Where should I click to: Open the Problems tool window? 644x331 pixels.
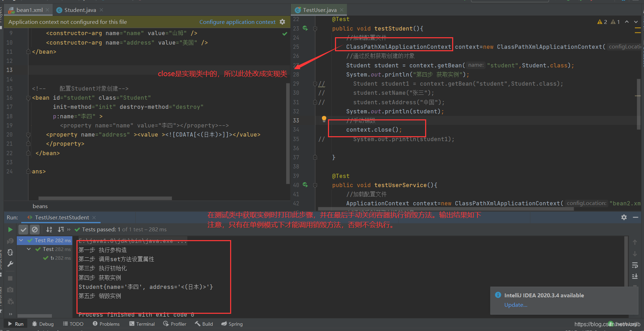106,324
